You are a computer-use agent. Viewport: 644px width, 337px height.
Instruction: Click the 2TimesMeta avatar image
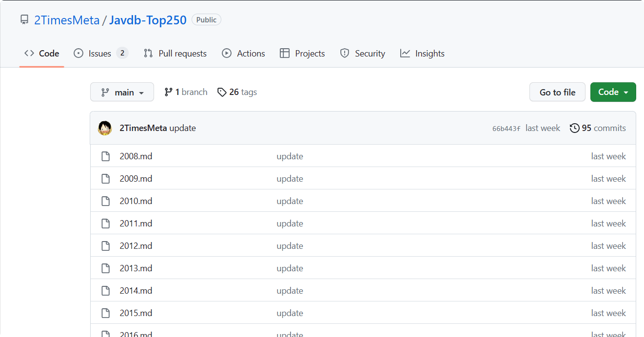pos(105,128)
